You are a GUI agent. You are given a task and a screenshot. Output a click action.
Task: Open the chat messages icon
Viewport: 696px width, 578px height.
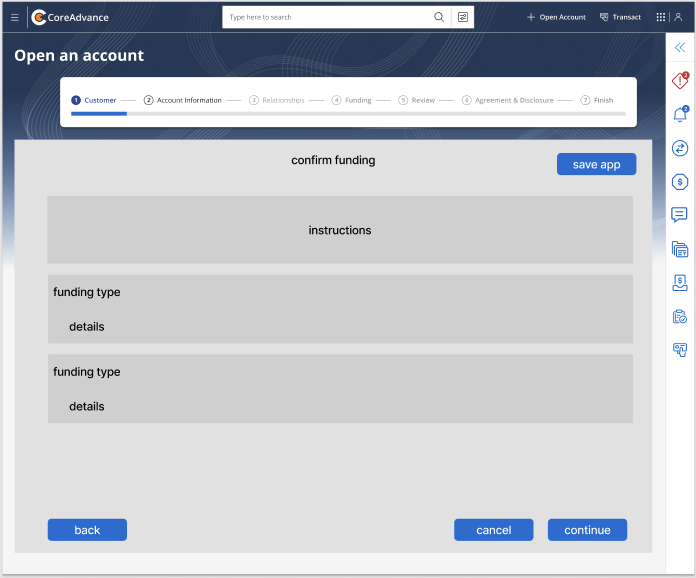coord(679,214)
